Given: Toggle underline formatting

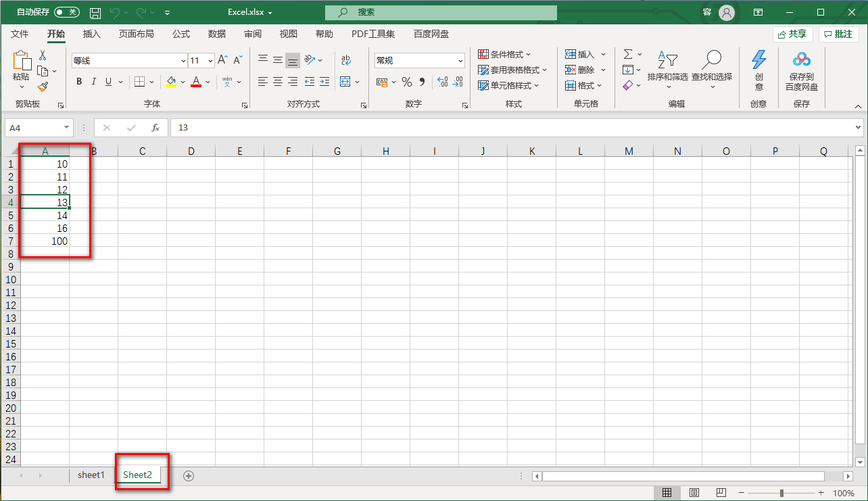Looking at the screenshot, I should (107, 82).
